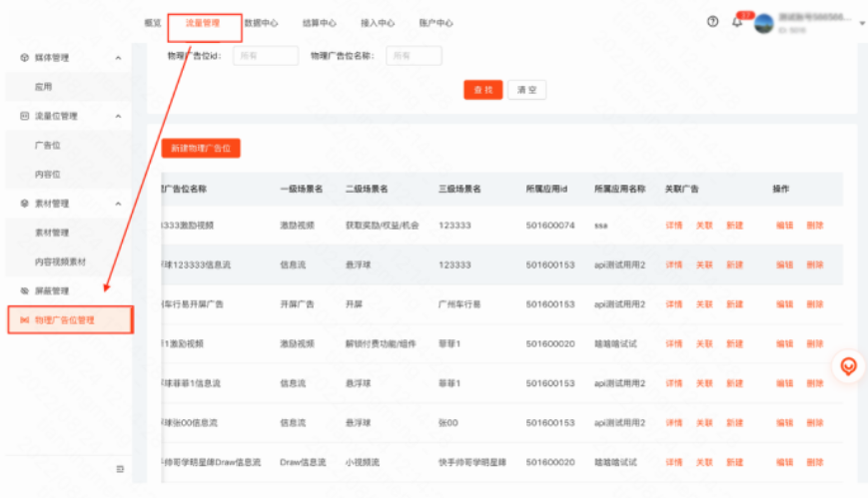Click app id 501600074 cell
Viewport: 868px width, 498px height.
pyautogui.click(x=550, y=226)
